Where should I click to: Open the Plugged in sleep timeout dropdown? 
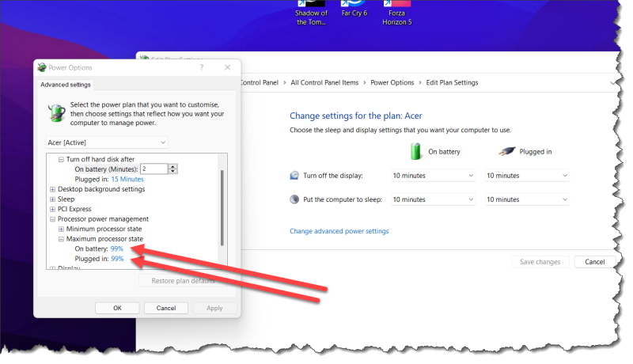[527, 199]
